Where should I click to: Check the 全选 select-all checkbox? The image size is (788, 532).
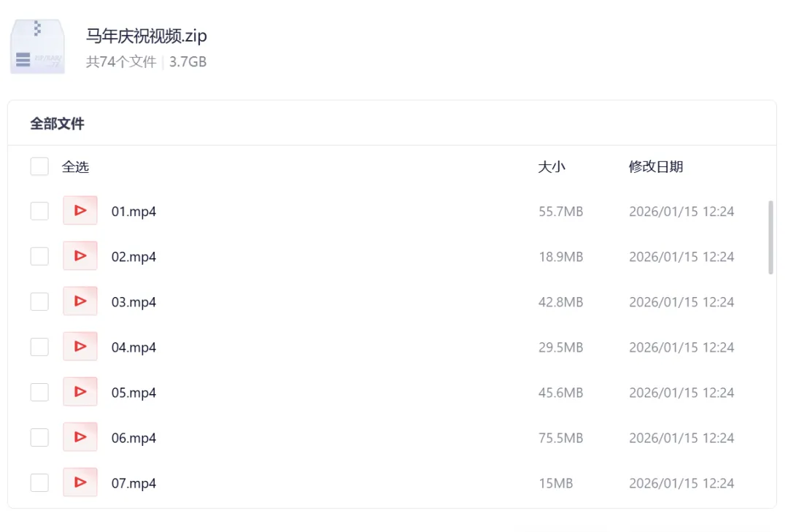[x=39, y=167]
